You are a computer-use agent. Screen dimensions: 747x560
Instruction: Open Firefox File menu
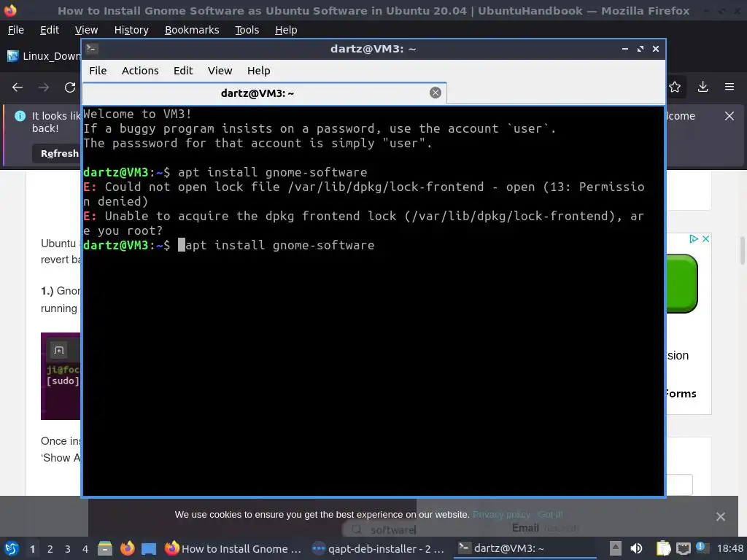(16, 30)
